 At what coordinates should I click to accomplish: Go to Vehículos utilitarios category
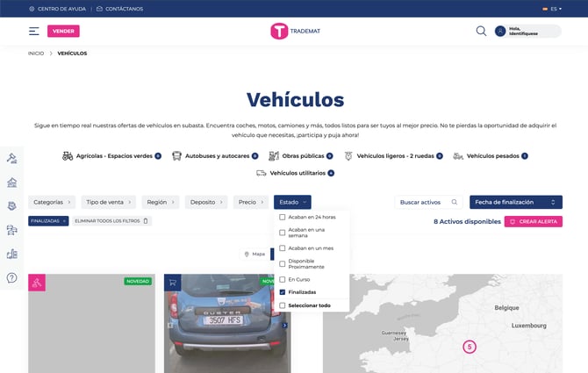point(298,173)
